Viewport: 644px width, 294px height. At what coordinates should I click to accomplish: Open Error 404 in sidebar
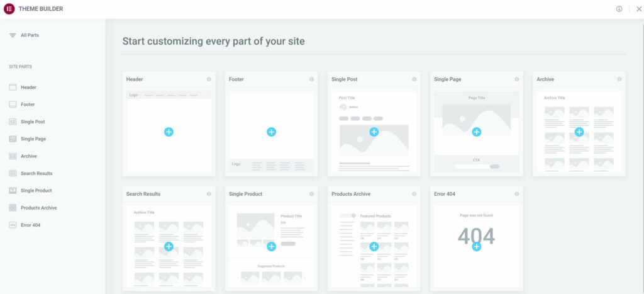pyautogui.click(x=31, y=225)
